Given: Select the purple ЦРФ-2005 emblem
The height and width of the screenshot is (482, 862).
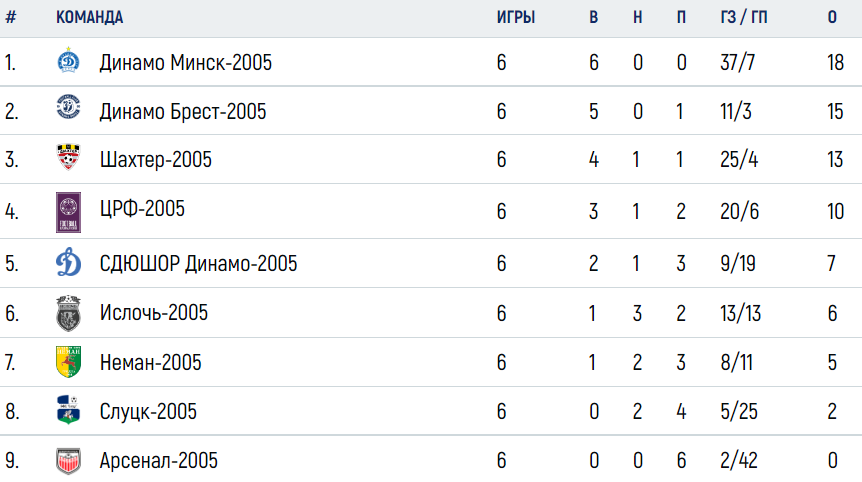Looking at the screenshot, I should click(x=68, y=212).
